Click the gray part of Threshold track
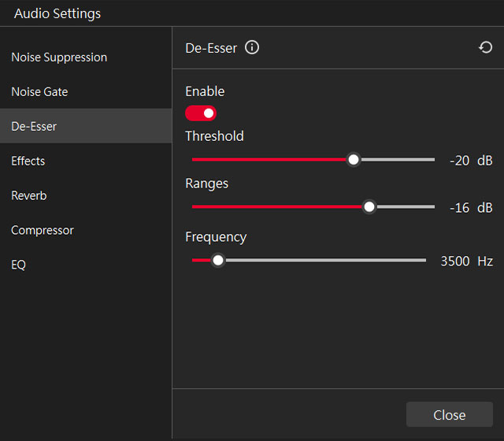The width and height of the screenshot is (504, 441). pos(398,159)
